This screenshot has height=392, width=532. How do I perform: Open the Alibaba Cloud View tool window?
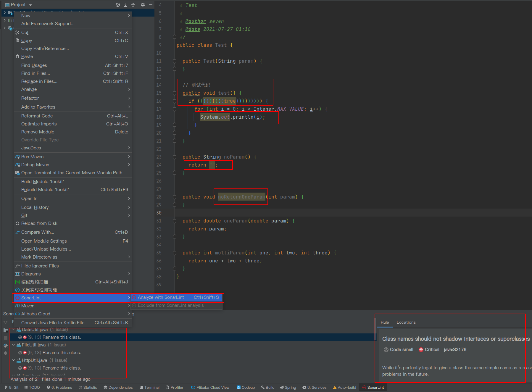210,388
